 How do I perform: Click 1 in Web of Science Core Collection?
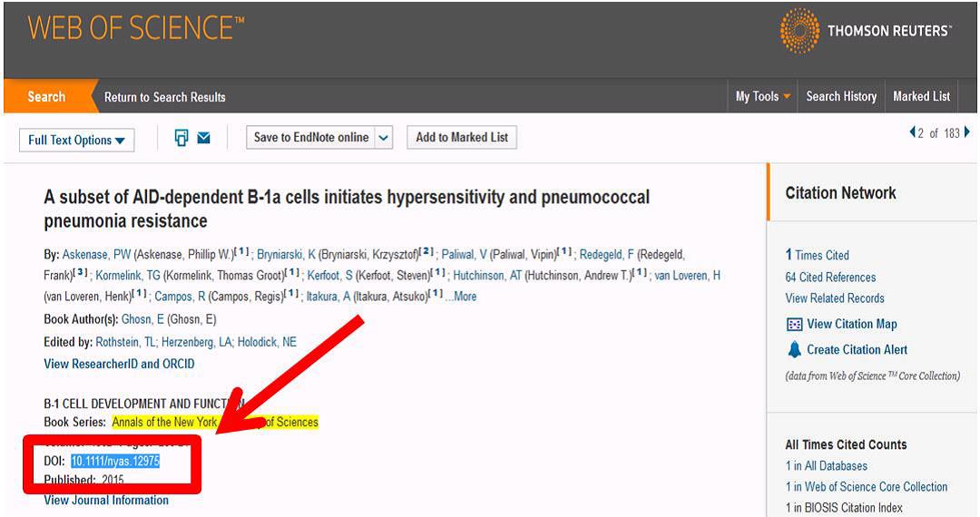point(867,487)
